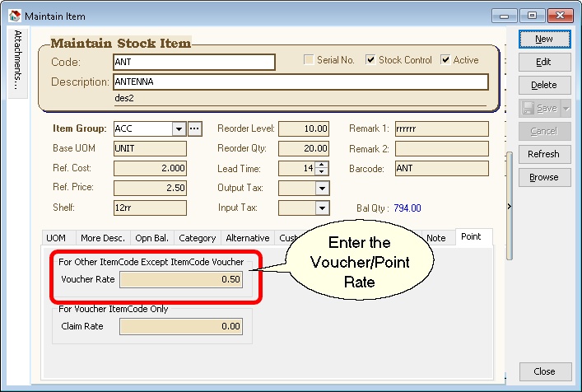Viewport: 582px width, 392px height.
Task: Expand the right side panel arrow
Action: coord(508,207)
